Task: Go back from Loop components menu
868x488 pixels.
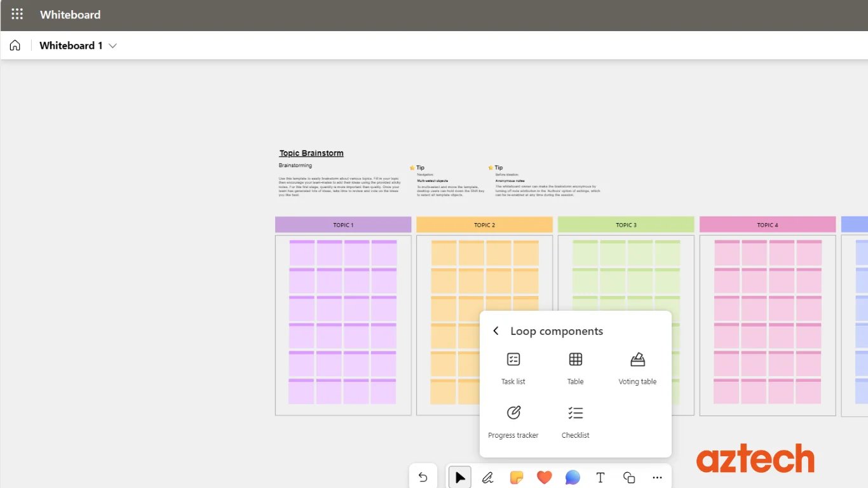Action: (x=496, y=331)
